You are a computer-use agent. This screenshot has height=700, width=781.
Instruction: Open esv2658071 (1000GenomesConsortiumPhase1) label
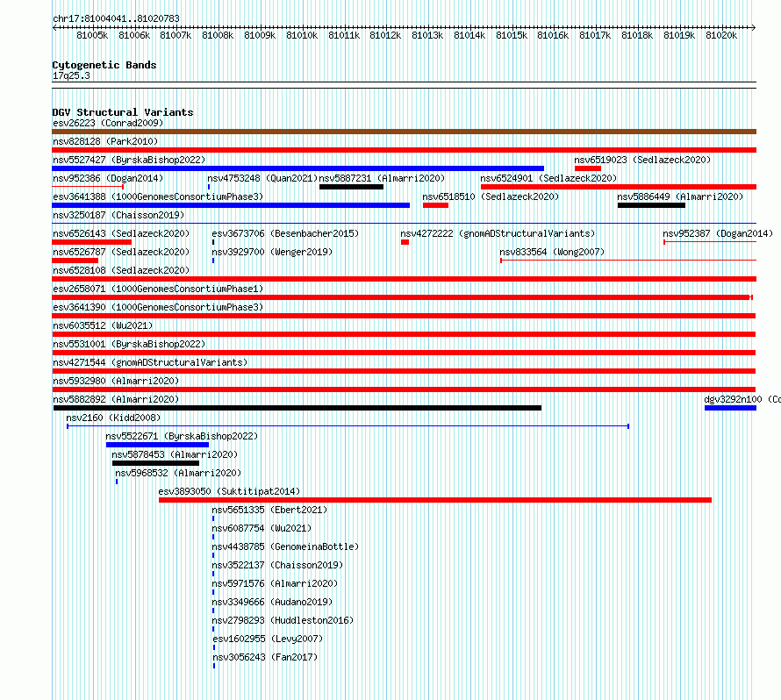point(158,289)
